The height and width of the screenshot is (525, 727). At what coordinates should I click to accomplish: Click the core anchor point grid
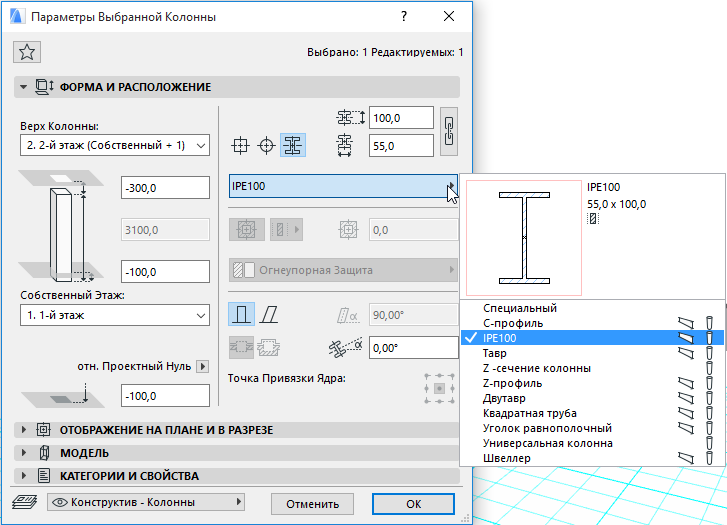(x=439, y=388)
